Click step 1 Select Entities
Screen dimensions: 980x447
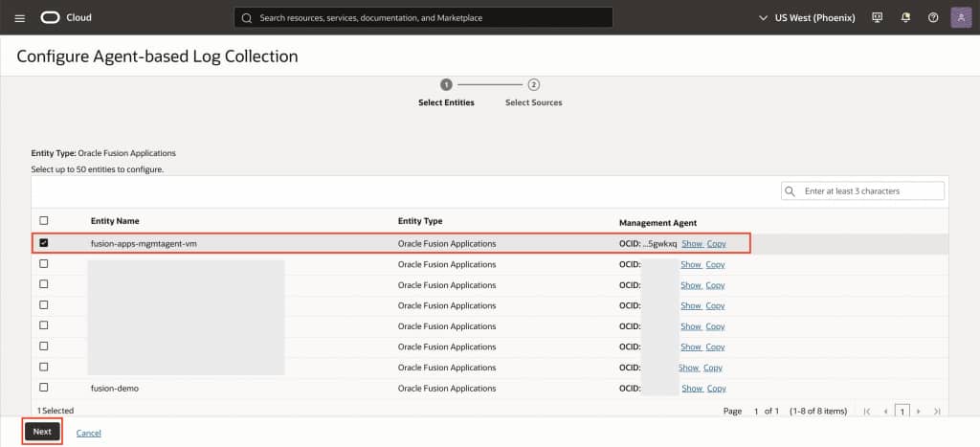click(x=446, y=93)
